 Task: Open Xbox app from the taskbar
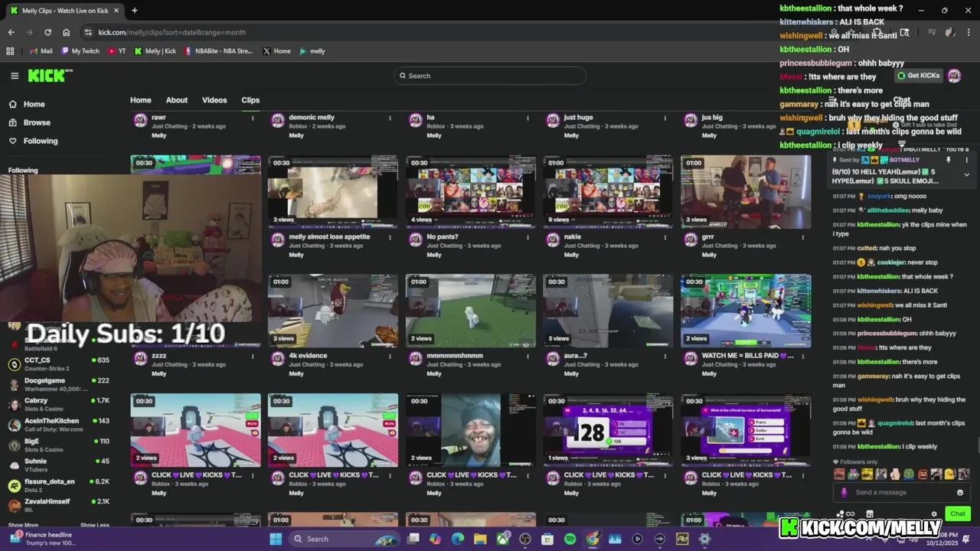(x=502, y=539)
